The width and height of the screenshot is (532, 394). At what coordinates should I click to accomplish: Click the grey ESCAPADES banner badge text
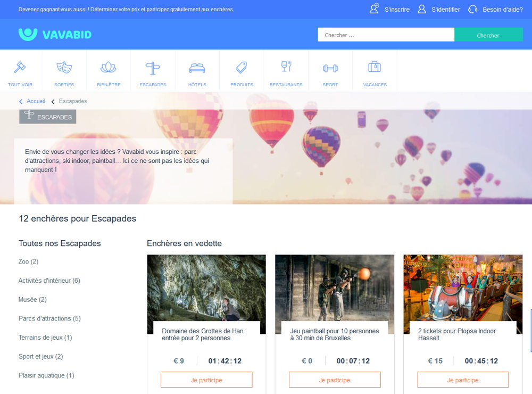point(55,117)
